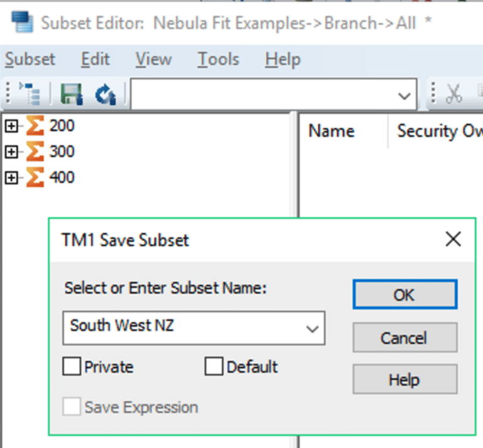Screen dimensions: 483x448
Task: Click the Cut scissors icon
Action: tap(454, 93)
